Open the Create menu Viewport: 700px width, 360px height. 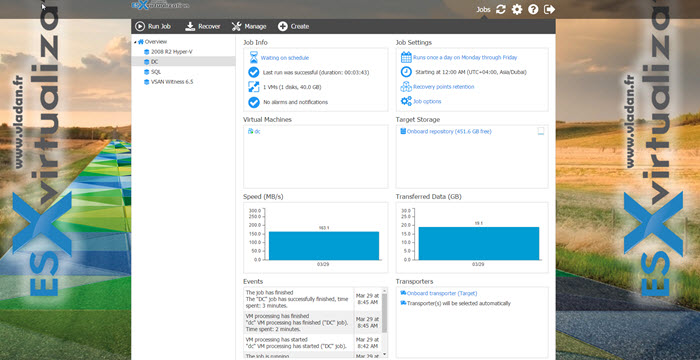(x=293, y=26)
